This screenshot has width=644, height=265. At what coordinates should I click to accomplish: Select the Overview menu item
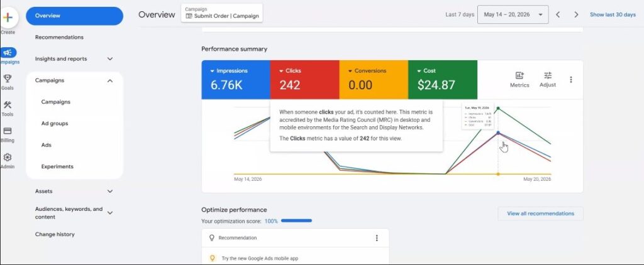[x=74, y=16]
